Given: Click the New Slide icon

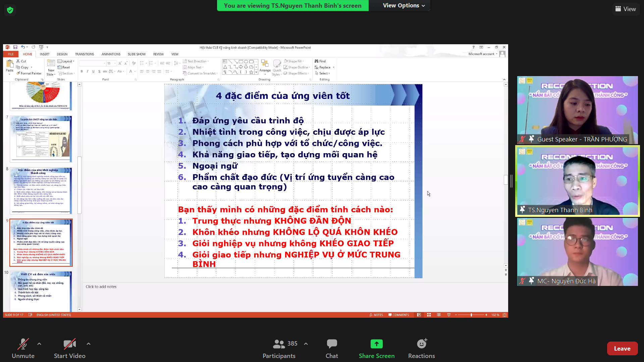Looking at the screenshot, I should coord(51,64).
